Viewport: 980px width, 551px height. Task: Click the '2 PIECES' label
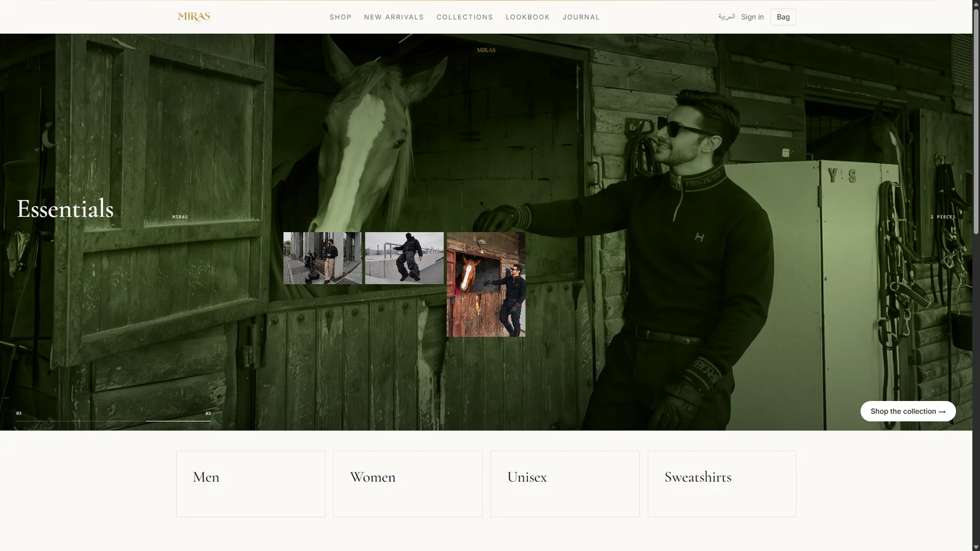click(x=943, y=217)
